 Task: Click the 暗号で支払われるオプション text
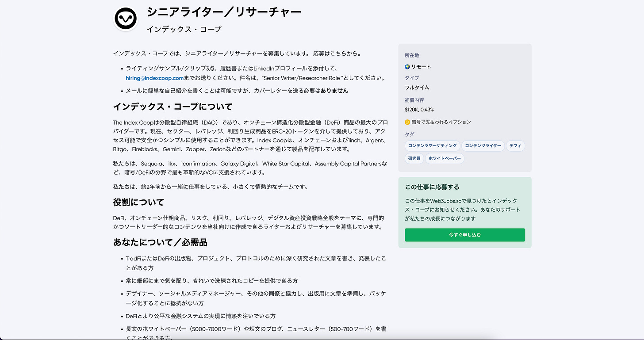441,122
